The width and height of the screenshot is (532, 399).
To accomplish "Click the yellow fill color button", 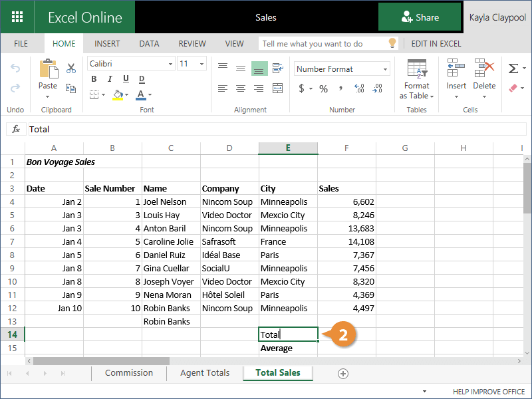I will coord(117,94).
